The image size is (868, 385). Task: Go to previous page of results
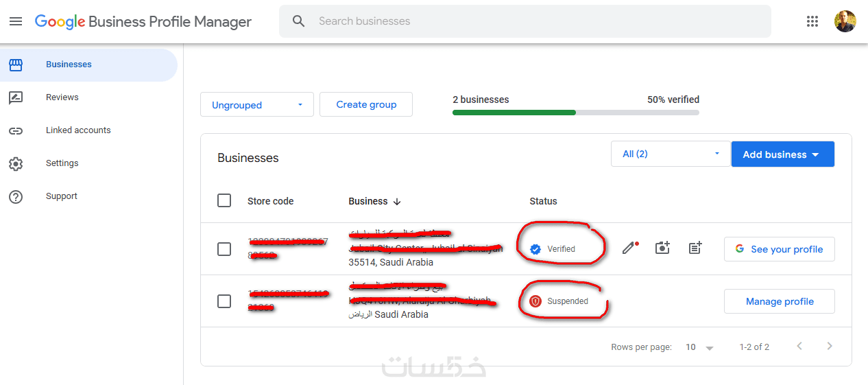pos(799,347)
